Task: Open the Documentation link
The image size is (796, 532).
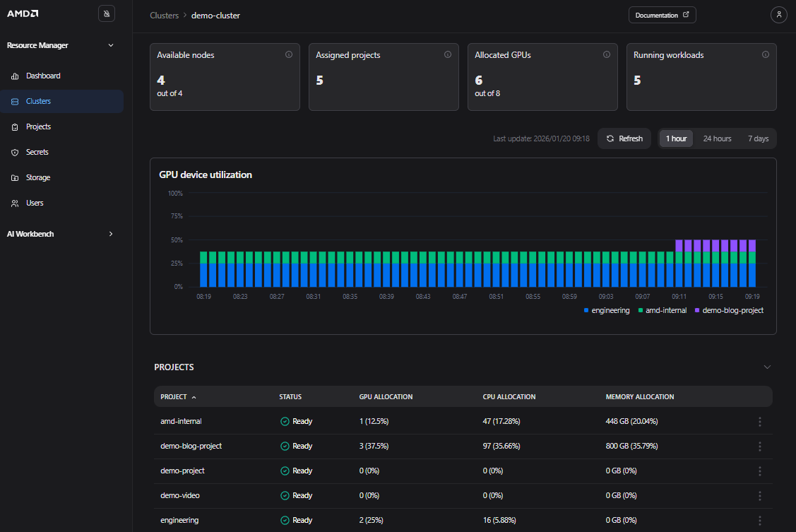Action: [662, 15]
